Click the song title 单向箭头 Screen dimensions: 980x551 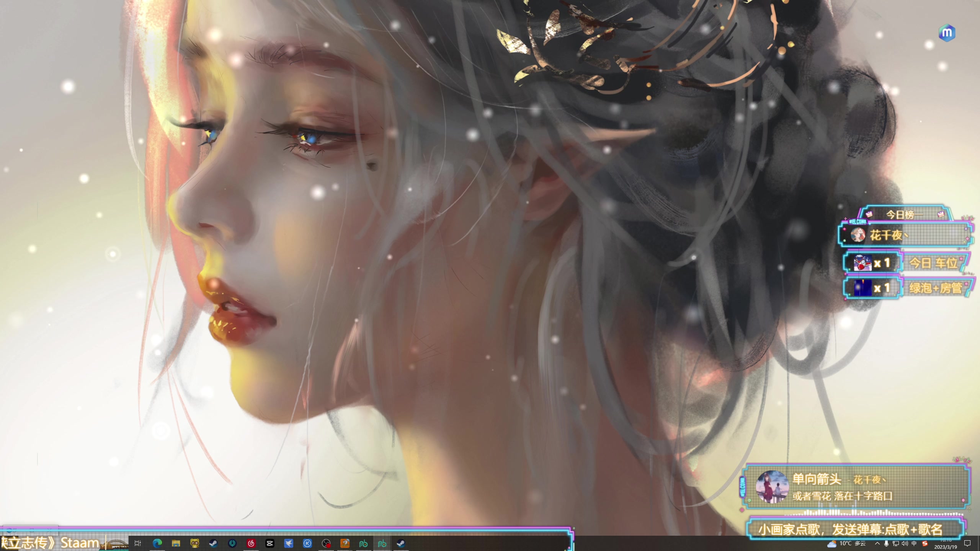tap(817, 479)
